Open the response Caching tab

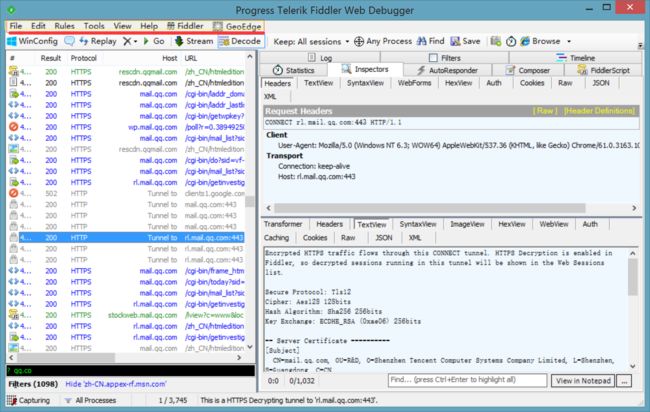click(276, 238)
